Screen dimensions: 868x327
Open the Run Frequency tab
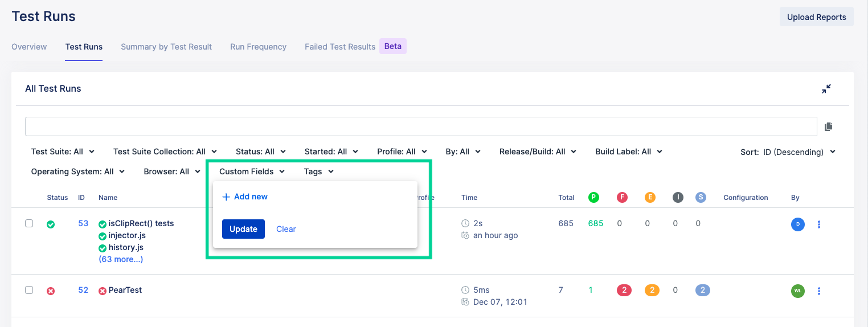click(258, 47)
